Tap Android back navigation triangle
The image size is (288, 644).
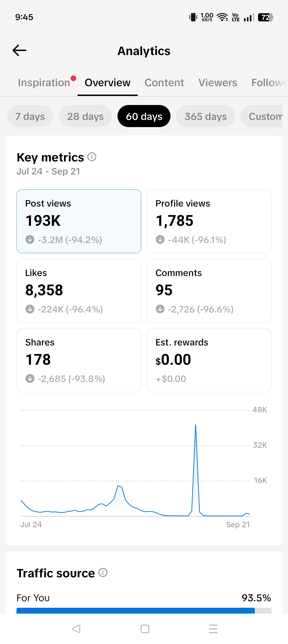coord(76,629)
